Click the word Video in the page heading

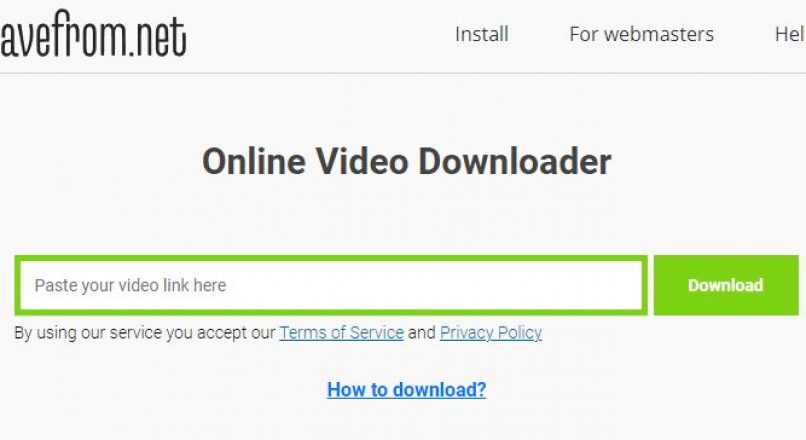pyautogui.click(x=362, y=161)
